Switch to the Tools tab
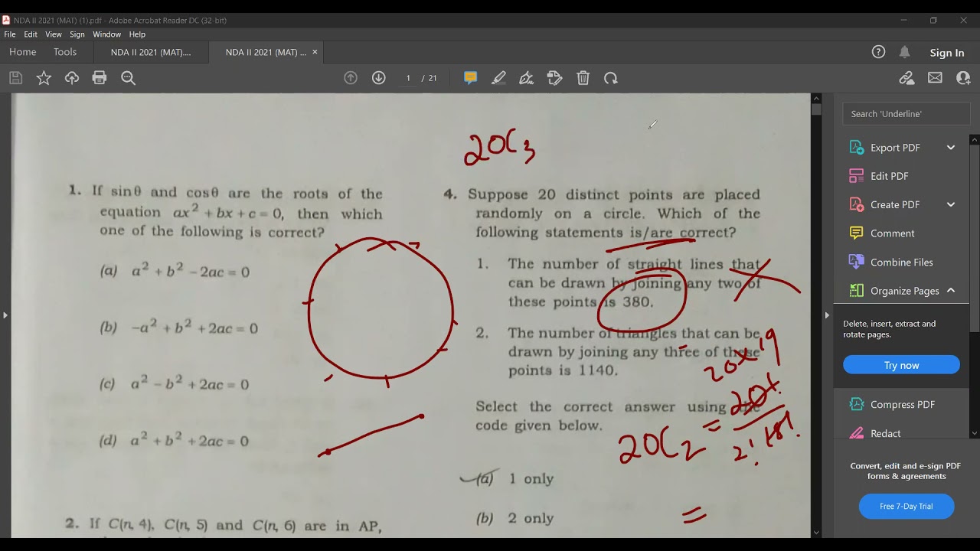The height and width of the screenshot is (551, 980). [x=65, y=52]
